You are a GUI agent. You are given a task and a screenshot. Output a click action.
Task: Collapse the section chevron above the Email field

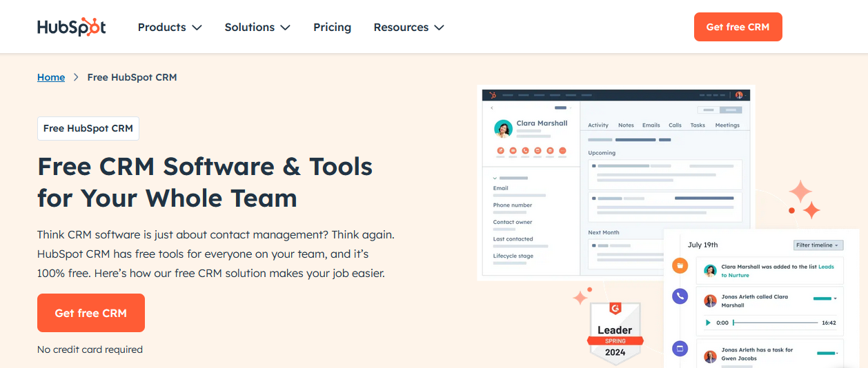point(495,178)
